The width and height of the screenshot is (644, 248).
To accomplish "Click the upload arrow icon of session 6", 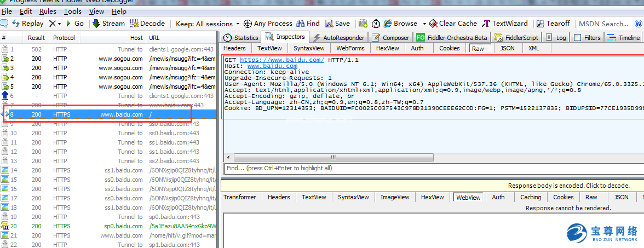I will coord(5,96).
